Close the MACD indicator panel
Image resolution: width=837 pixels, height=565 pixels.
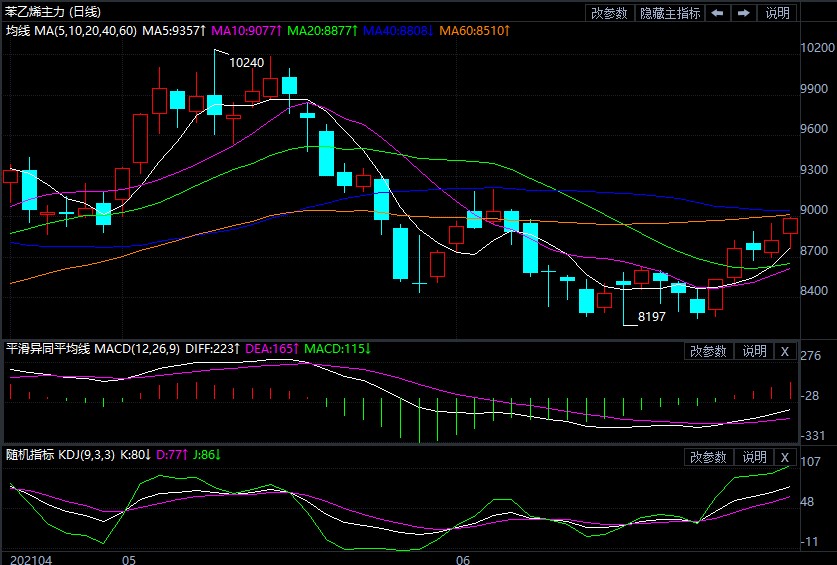(784, 351)
